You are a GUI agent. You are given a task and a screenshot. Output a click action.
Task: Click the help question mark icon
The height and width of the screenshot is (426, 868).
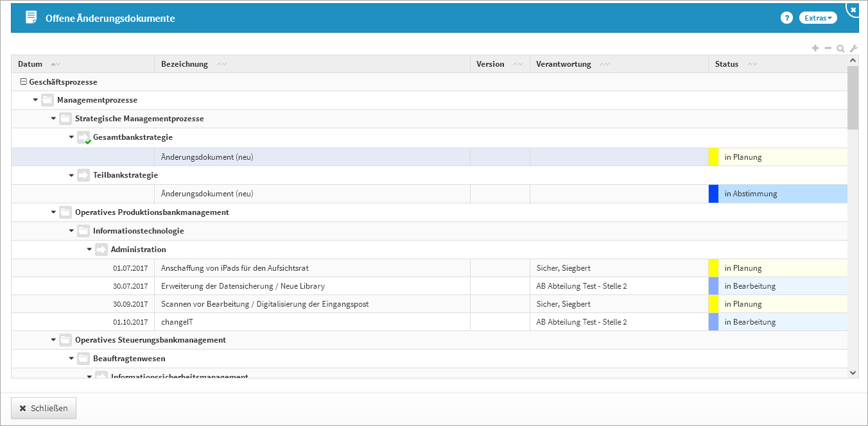[x=786, y=18]
